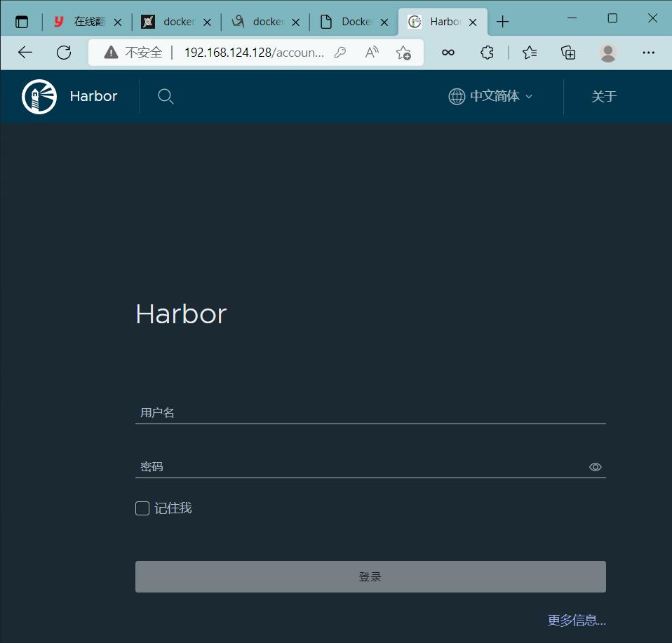672x643 pixels.
Task: Open the collections icon
Action: pos(568,53)
